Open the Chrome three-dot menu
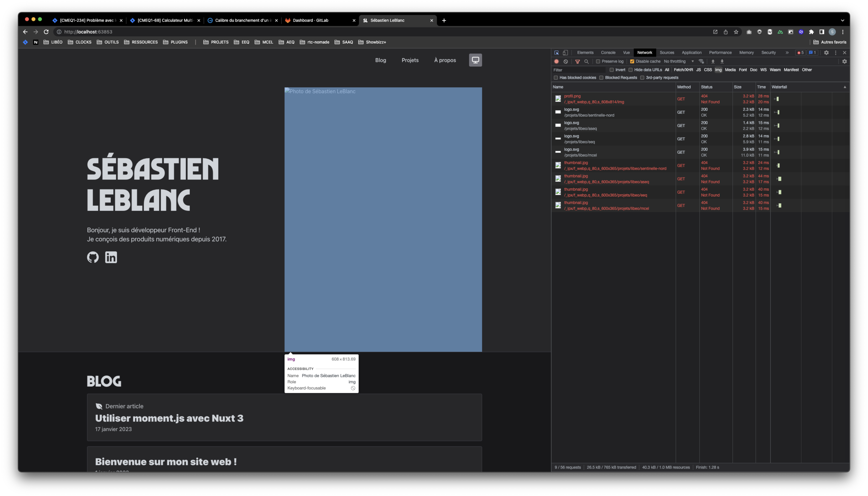The width and height of the screenshot is (868, 496). tap(843, 32)
